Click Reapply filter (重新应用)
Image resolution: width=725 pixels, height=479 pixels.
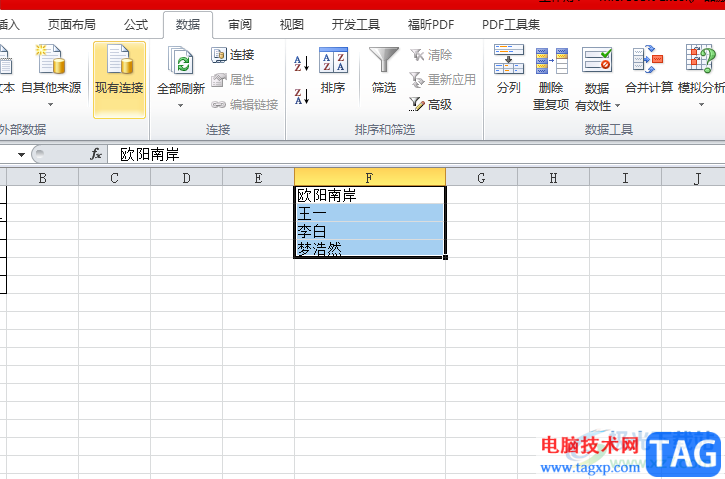(442, 80)
